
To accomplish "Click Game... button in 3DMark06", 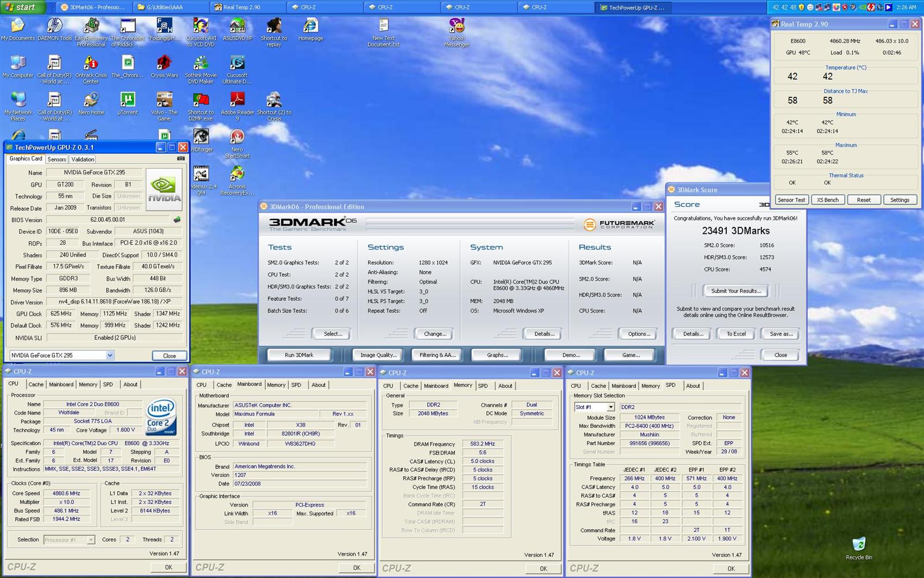I will (x=630, y=355).
